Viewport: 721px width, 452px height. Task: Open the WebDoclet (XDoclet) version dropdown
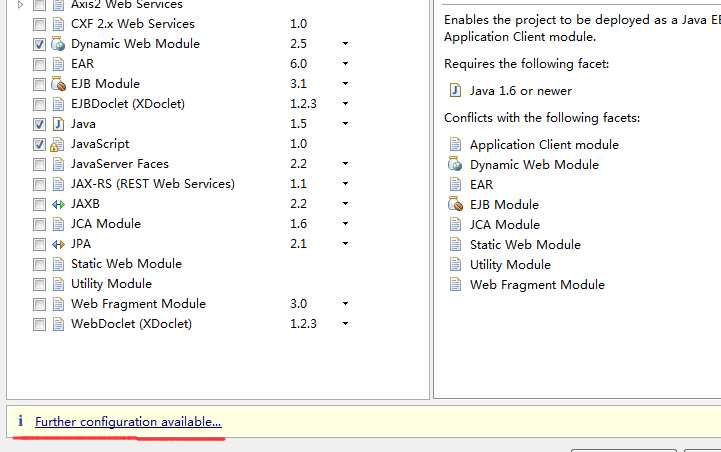coord(345,324)
